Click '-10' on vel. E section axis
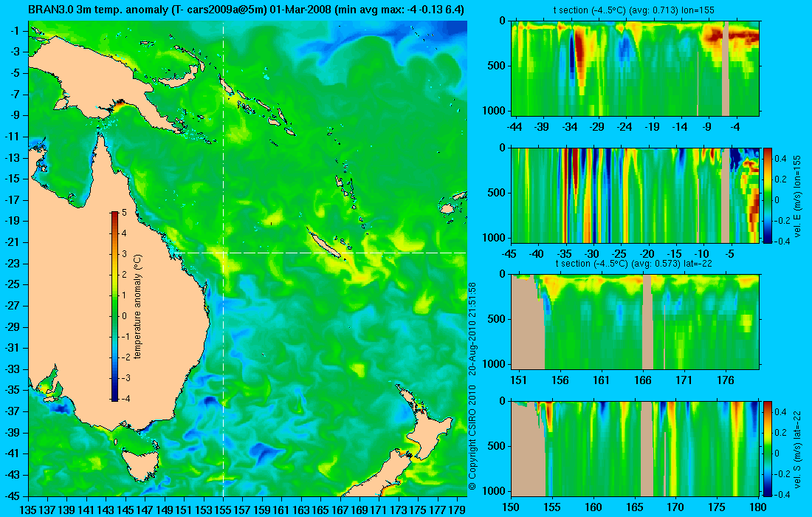812x517 pixels. (702, 254)
